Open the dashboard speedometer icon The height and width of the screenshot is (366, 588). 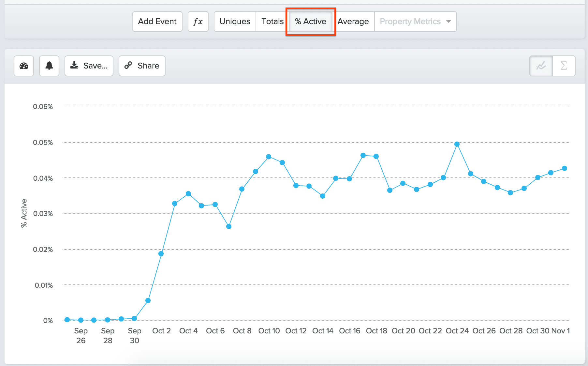point(23,66)
